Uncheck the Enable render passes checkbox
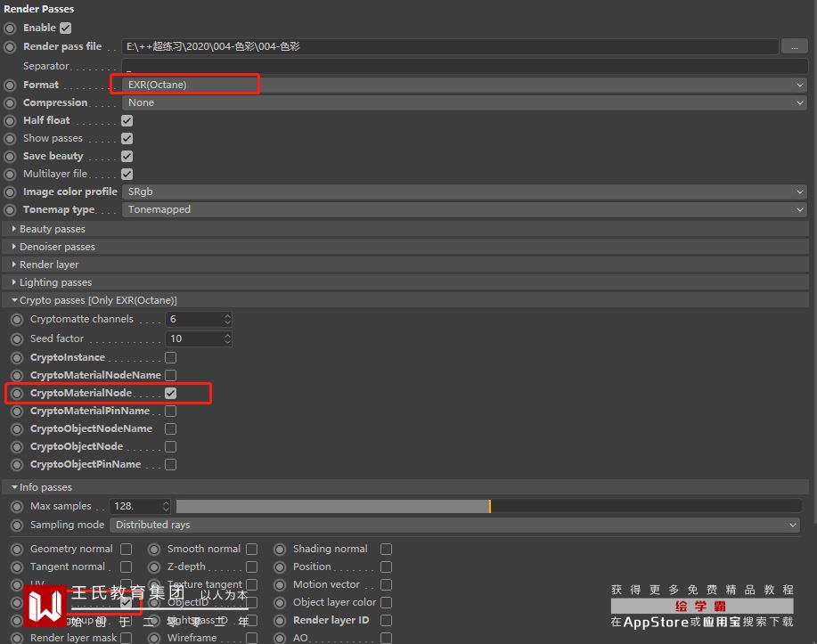817x644 pixels. pyautogui.click(x=66, y=29)
